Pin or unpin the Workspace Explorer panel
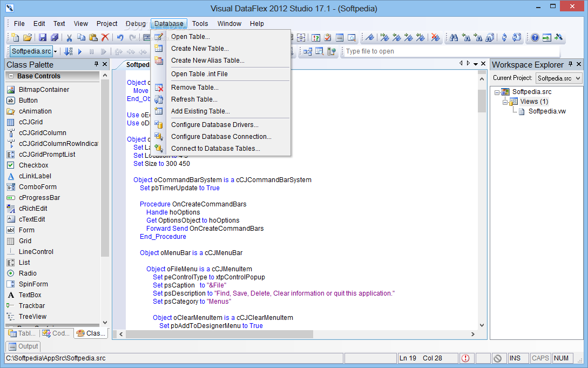The width and height of the screenshot is (588, 368). click(x=570, y=64)
